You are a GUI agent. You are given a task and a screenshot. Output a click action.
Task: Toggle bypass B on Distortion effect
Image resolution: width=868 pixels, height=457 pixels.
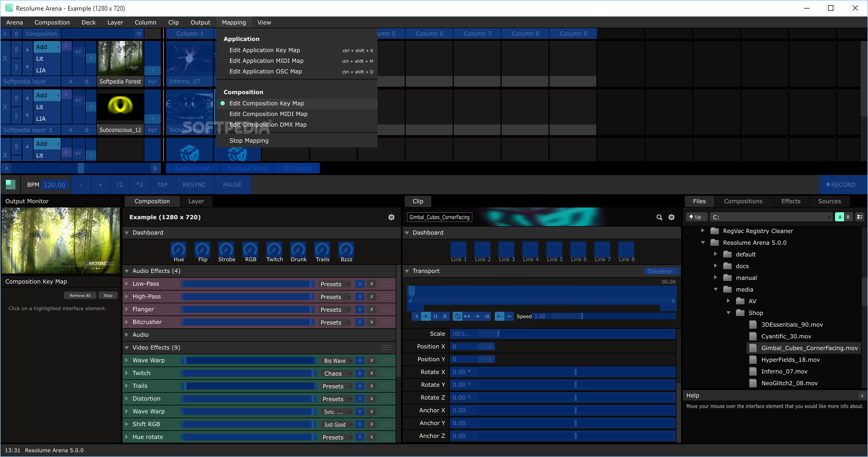[x=360, y=399]
